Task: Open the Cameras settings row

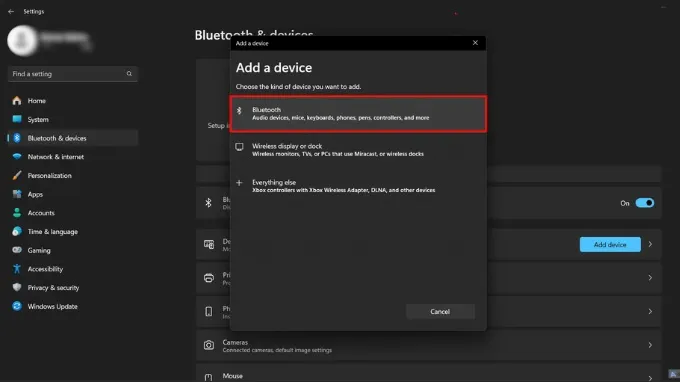Action: (x=428, y=345)
